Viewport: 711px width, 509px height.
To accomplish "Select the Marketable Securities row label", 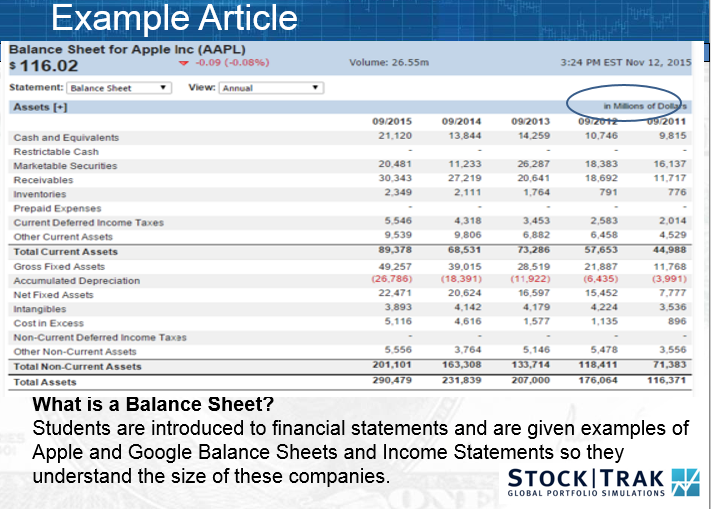I will (x=65, y=166).
